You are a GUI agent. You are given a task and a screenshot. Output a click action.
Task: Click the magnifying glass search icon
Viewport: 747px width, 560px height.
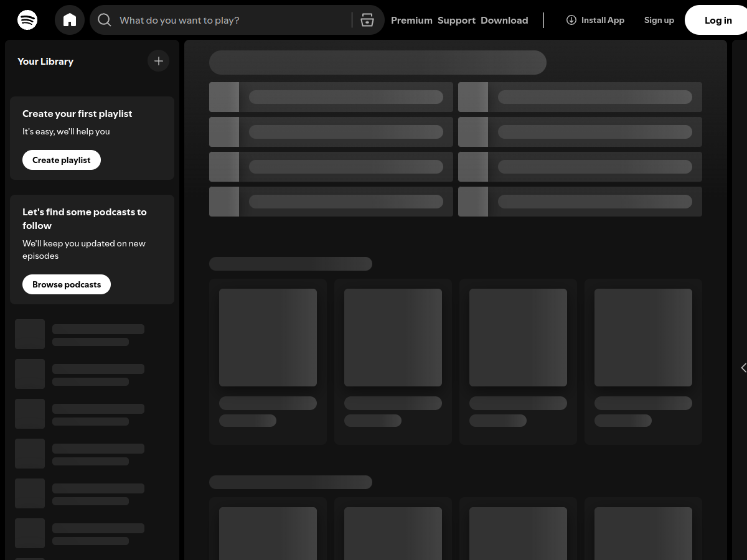pos(105,21)
